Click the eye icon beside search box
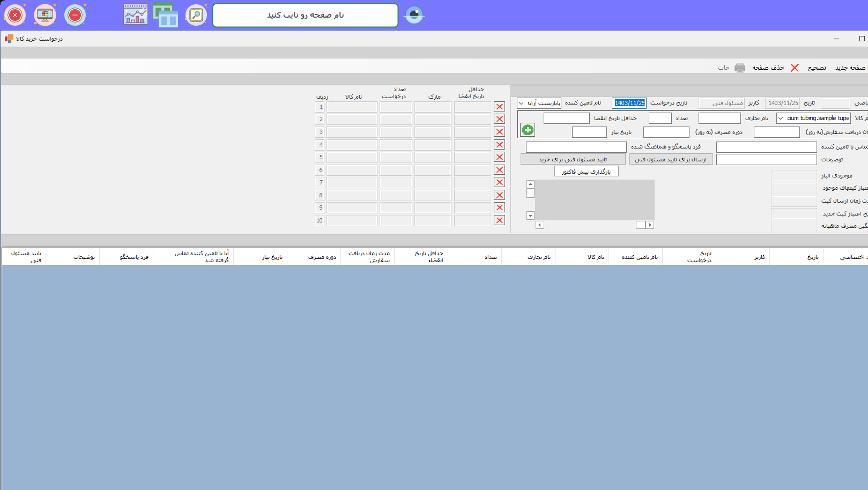This screenshot has width=868, height=490. pyautogui.click(x=414, y=15)
